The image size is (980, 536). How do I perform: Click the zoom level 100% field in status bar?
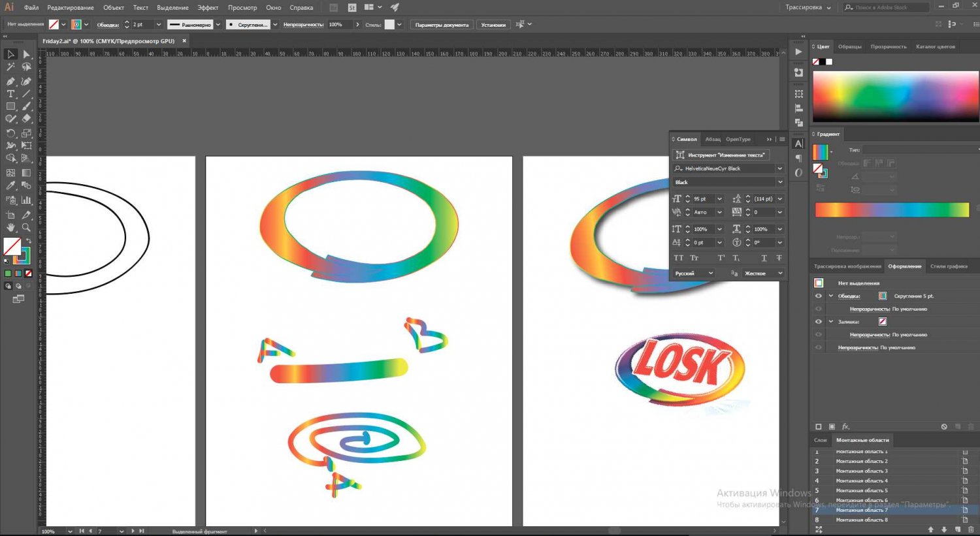coord(53,531)
